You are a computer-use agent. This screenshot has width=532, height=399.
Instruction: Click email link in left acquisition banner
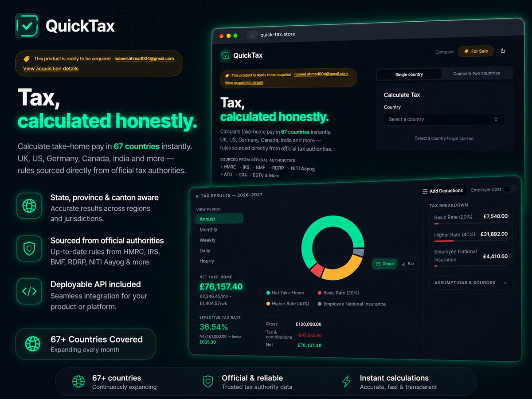coord(144,59)
